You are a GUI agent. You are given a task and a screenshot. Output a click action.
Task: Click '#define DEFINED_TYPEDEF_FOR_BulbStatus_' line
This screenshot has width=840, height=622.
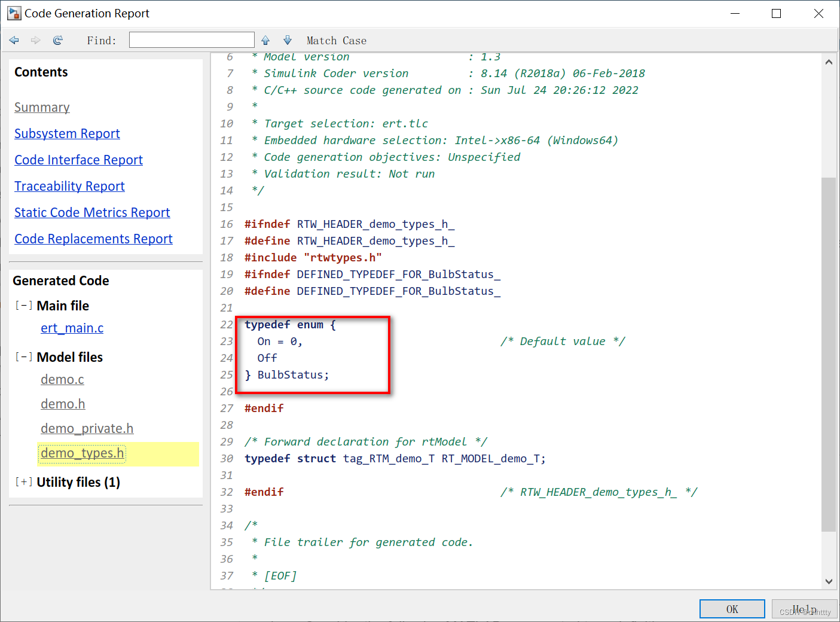coord(372,291)
